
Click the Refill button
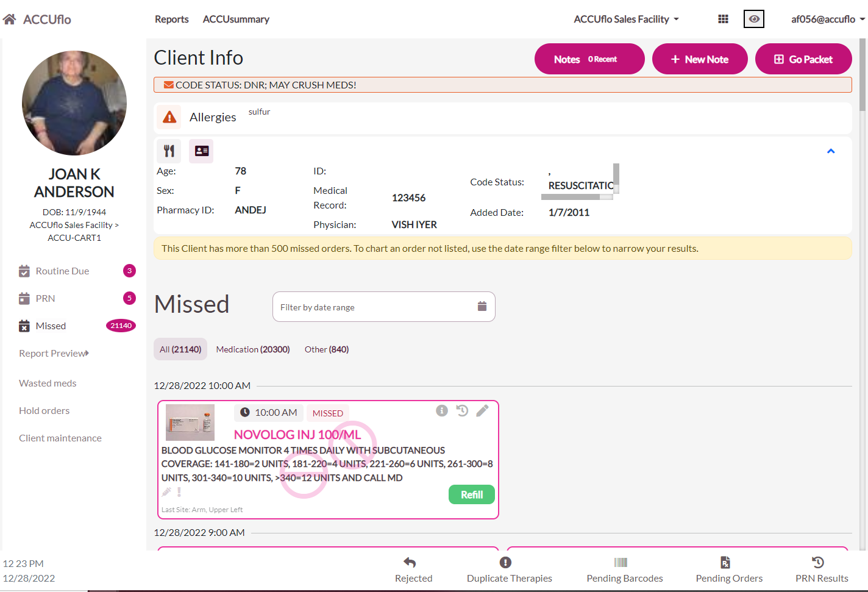tap(472, 494)
